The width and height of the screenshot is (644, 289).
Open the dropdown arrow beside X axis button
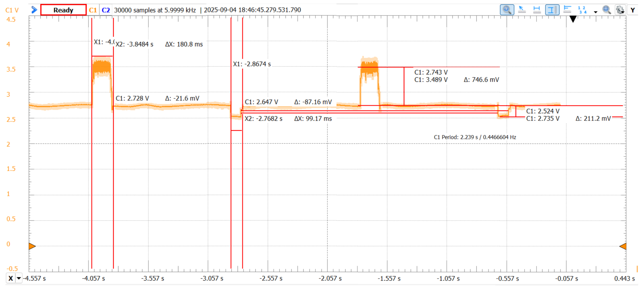click(x=19, y=278)
